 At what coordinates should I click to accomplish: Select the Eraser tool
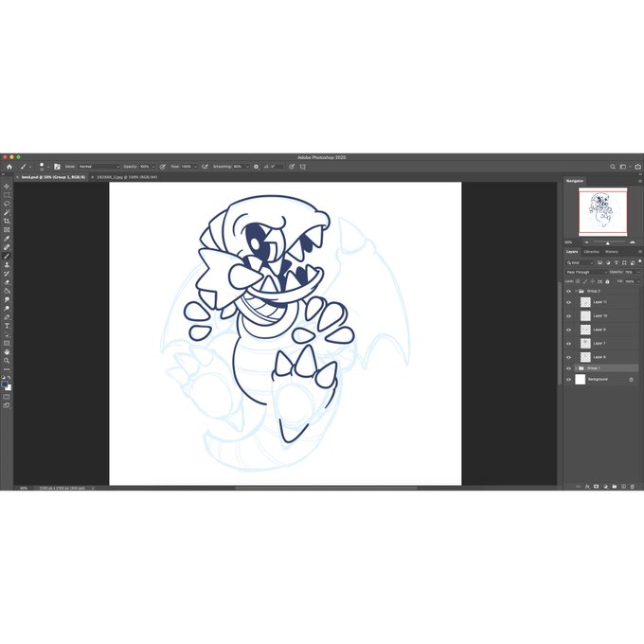point(7,282)
